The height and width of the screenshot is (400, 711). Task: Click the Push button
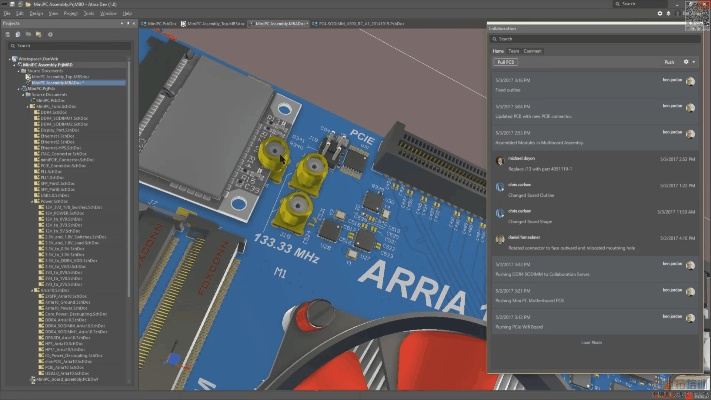click(669, 62)
